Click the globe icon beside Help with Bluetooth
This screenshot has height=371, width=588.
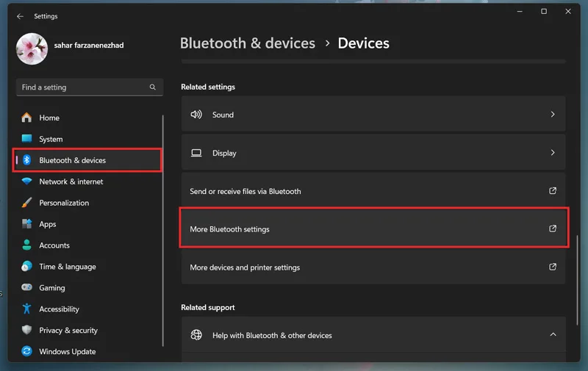(196, 335)
